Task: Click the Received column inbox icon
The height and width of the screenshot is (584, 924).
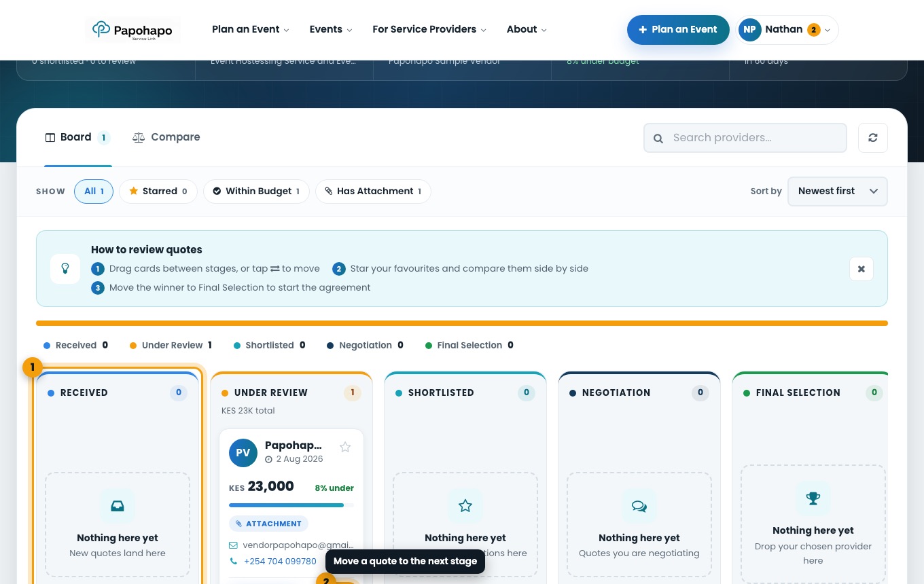Action: (118, 506)
